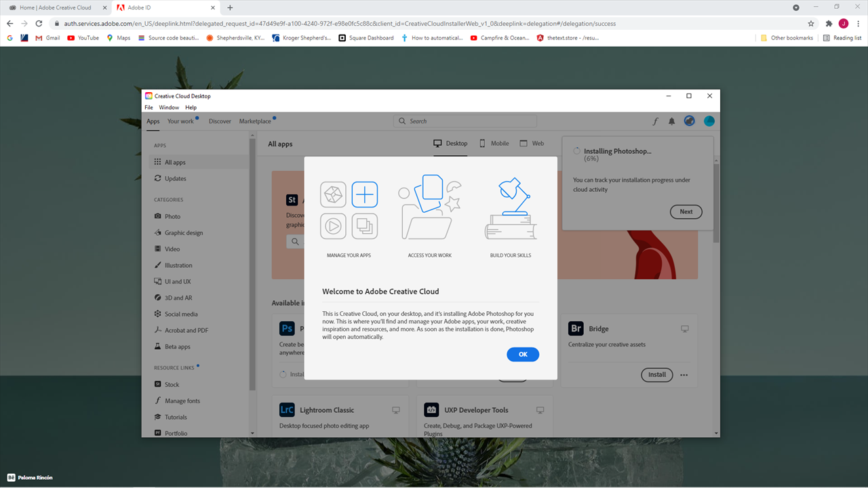Viewport: 868px width, 488px height.
Task: Open the Other bookmarks folder
Action: [x=787, y=38]
